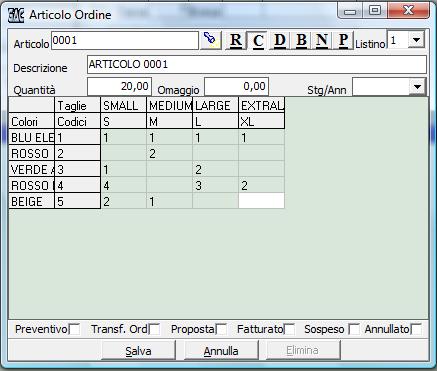Toggle the Fatturato checkbox
Viewport: 437px width, 371px height.
coord(289,329)
